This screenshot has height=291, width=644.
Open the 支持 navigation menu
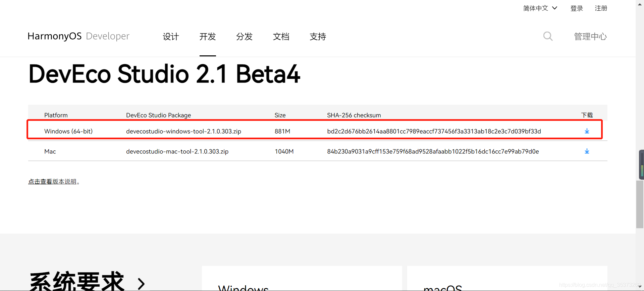click(318, 37)
